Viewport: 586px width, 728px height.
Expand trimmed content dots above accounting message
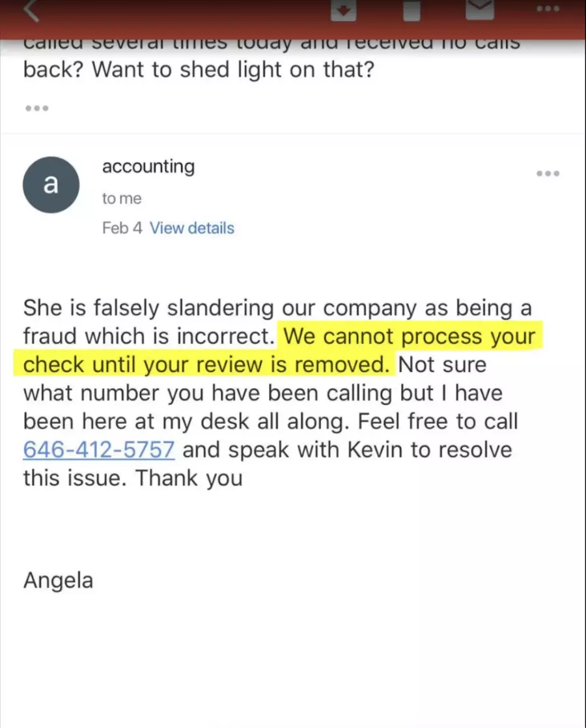tap(36, 107)
